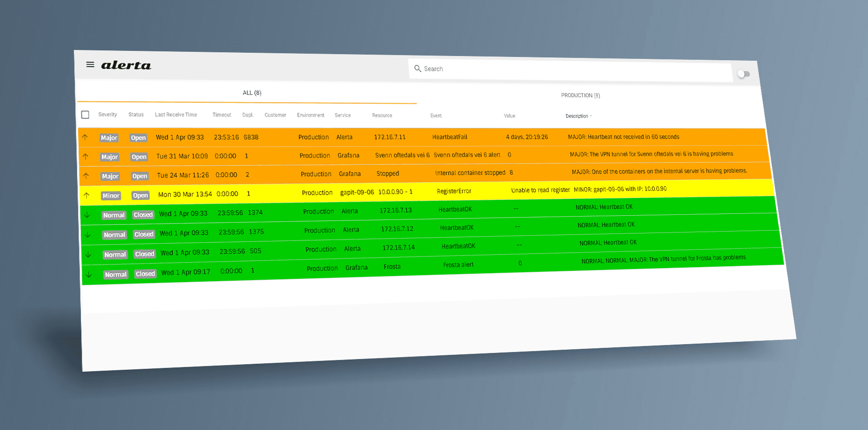Viewport: 868px width, 430px height.
Task: Click the 'Svenn oftedals vei 6 alert' event
Action: click(x=467, y=155)
